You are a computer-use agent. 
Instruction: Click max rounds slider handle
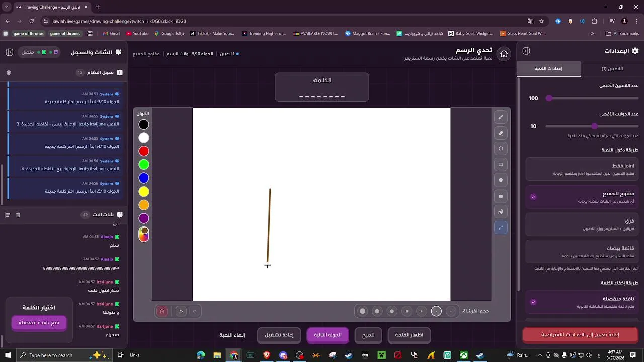pos(595,126)
